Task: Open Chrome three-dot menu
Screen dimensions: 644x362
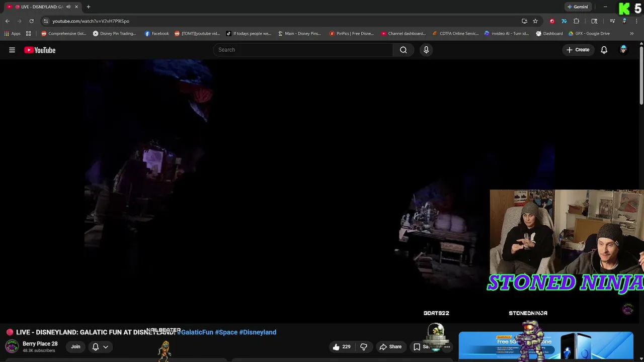Action: coord(636,21)
